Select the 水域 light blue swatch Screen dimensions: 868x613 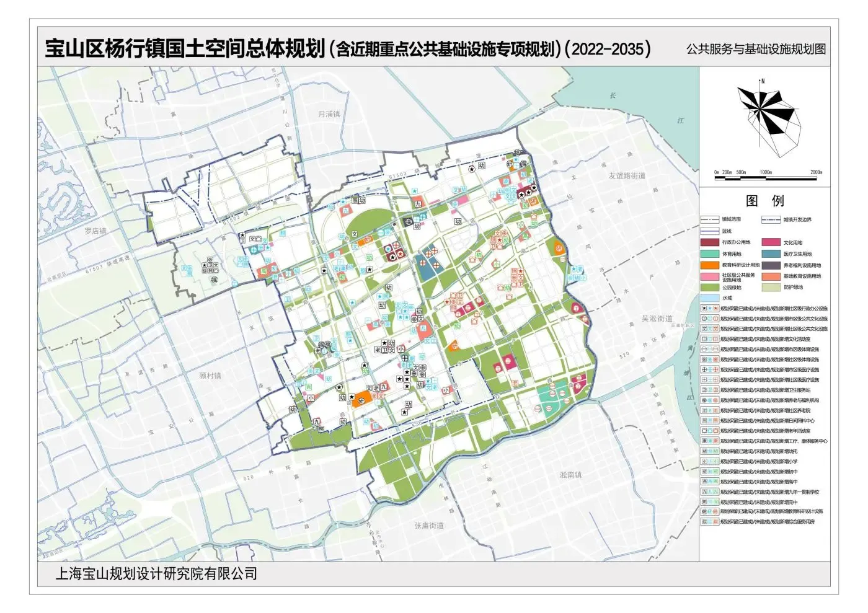709,298
